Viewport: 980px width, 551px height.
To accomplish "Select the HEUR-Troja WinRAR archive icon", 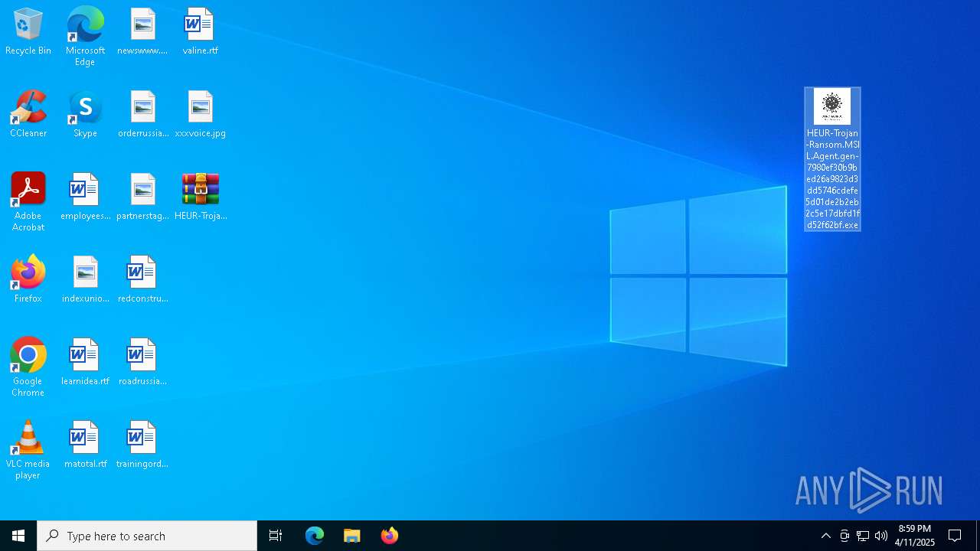I will coord(200,197).
